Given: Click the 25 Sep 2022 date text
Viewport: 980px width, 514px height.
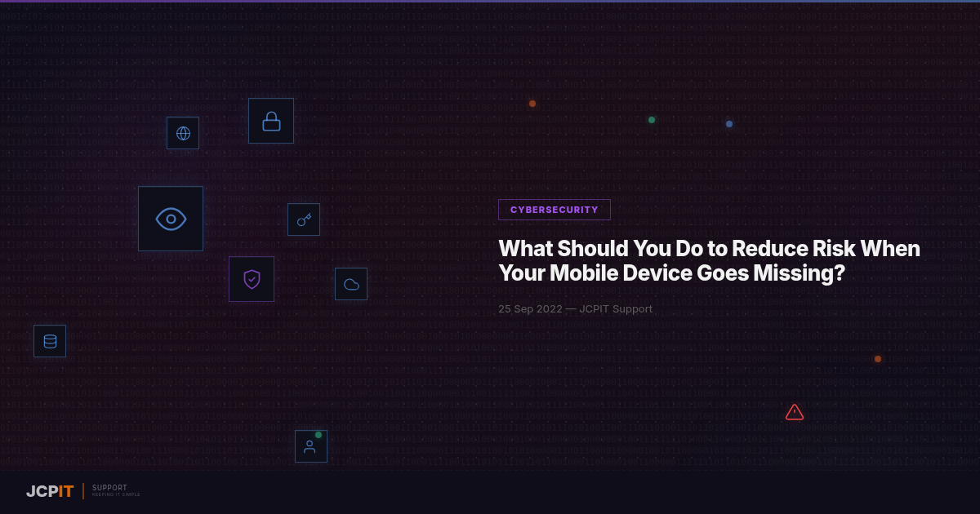Looking at the screenshot, I should [530, 308].
